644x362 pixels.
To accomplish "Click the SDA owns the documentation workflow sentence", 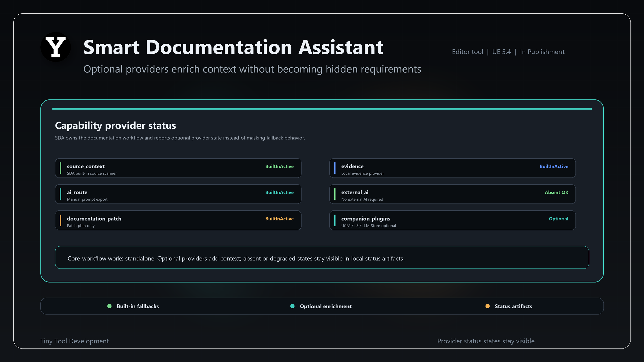I will (180, 138).
